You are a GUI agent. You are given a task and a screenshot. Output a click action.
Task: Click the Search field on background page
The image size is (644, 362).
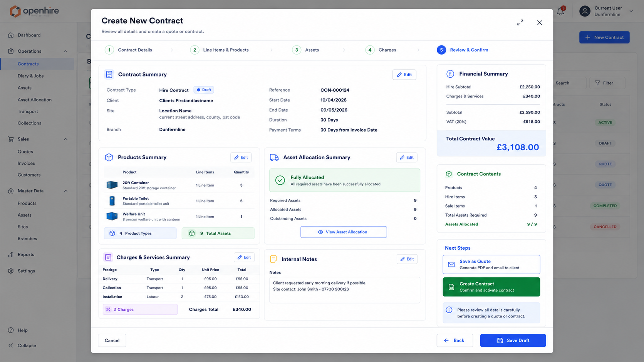coord(569,83)
